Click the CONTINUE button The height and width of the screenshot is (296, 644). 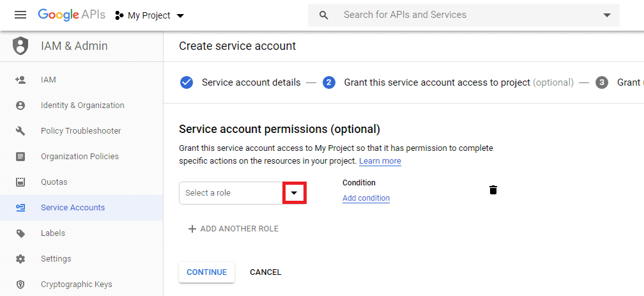coord(206,272)
